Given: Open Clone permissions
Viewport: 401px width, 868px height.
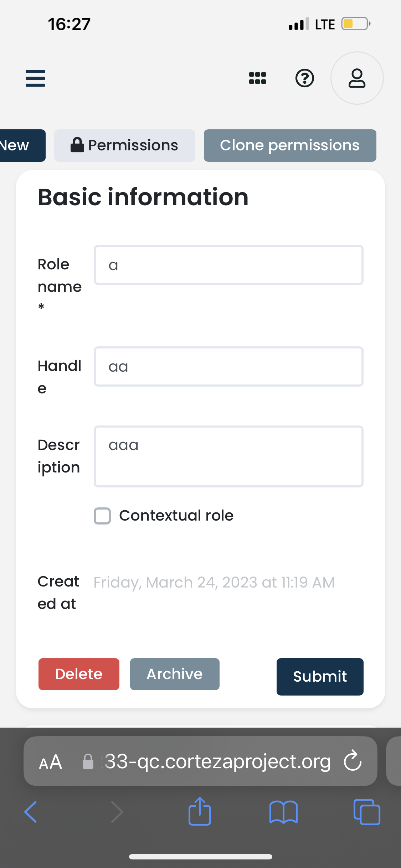Looking at the screenshot, I should click(x=290, y=145).
